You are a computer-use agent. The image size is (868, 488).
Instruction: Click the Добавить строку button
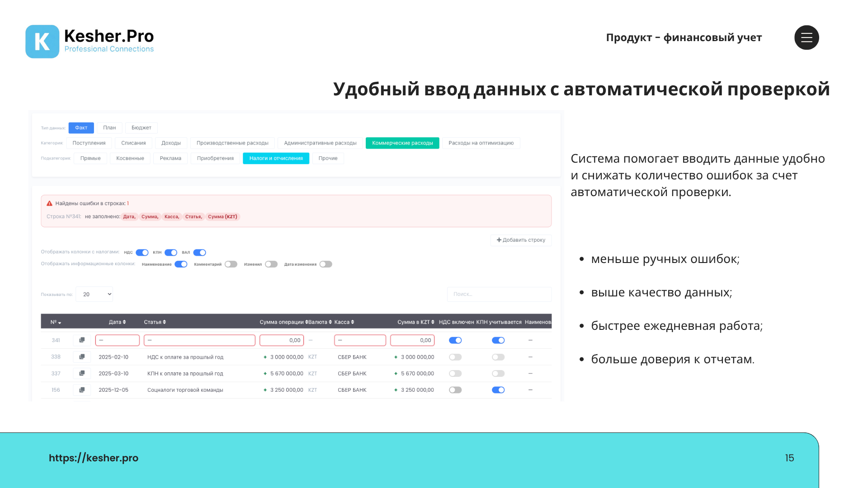click(x=521, y=240)
